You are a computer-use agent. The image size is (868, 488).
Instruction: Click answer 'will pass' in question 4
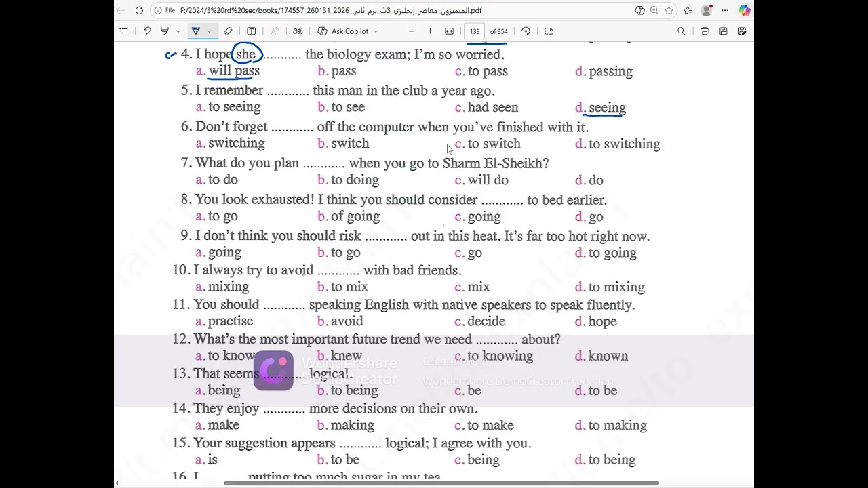point(234,71)
